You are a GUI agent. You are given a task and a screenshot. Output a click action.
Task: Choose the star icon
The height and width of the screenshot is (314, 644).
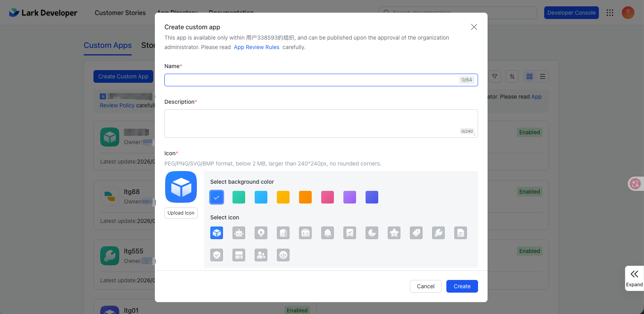(394, 233)
